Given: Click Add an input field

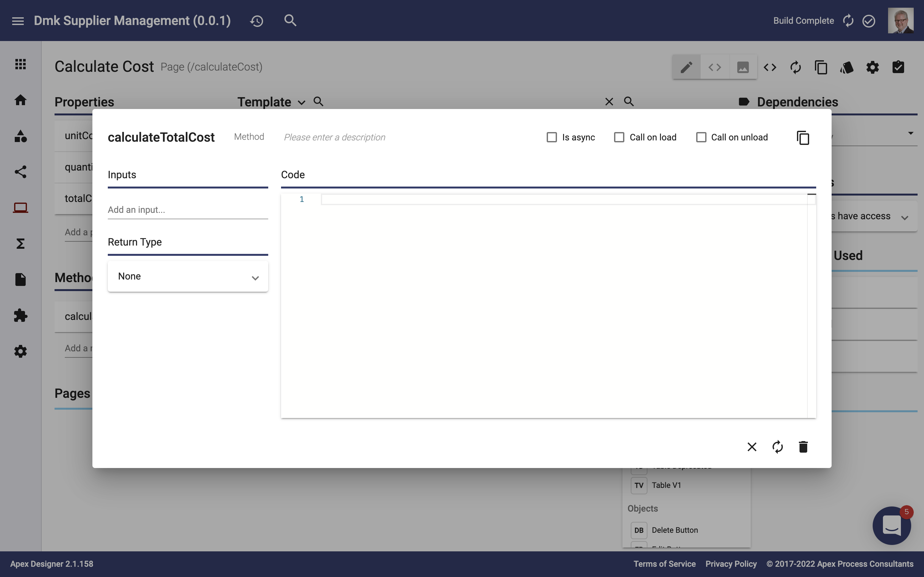Looking at the screenshot, I should tap(188, 209).
